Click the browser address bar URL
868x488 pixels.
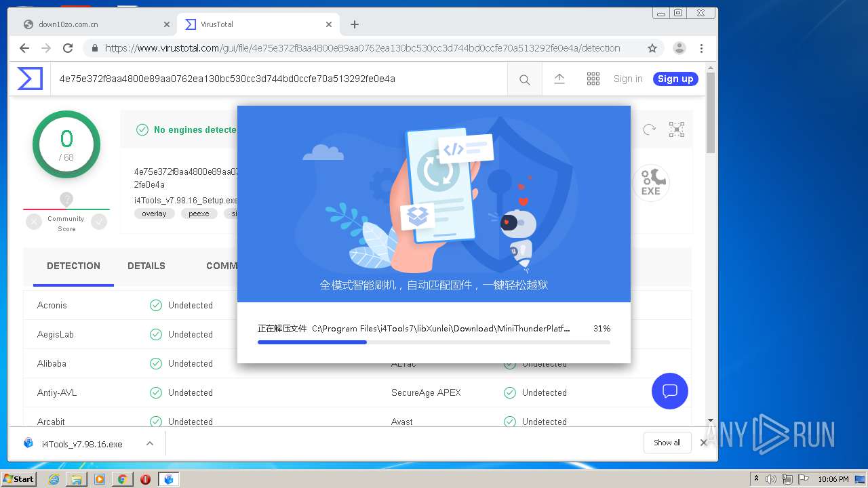point(362,48)
